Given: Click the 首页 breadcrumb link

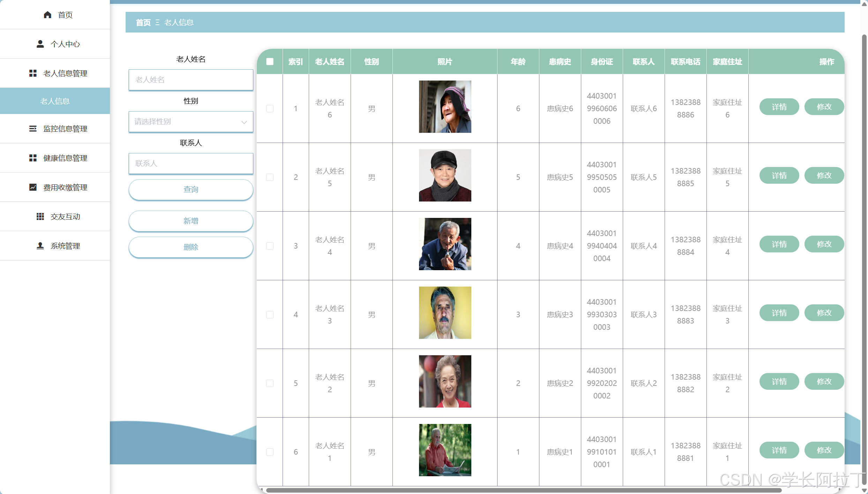Looking at the screenshot, I should click(143, 23).
